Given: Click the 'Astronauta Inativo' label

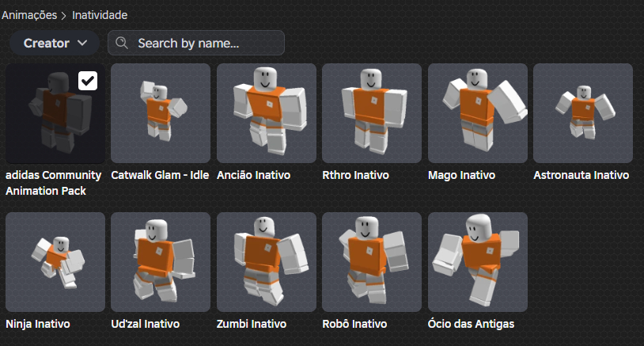Looking at the screenshot, I should pos(581,175).
